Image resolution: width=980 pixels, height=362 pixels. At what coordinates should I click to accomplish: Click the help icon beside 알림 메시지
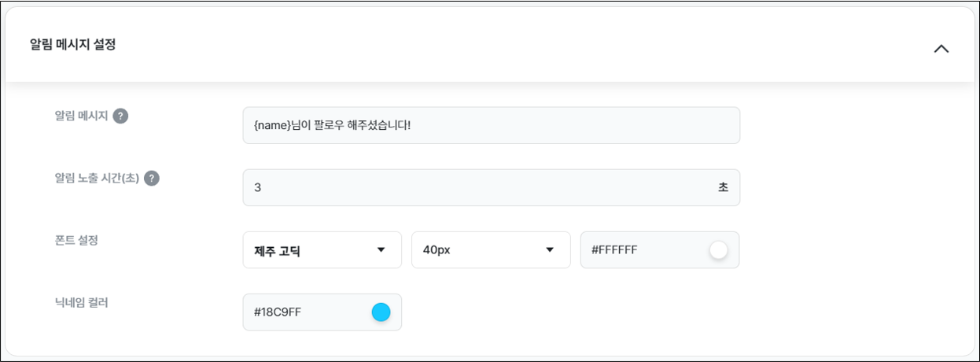click(x=120, y=116)
